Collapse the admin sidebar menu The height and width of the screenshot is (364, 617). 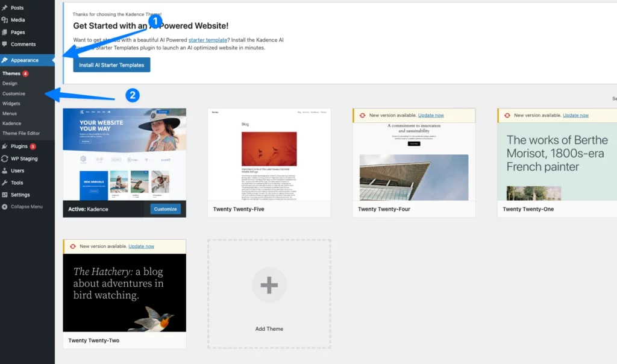26,207
